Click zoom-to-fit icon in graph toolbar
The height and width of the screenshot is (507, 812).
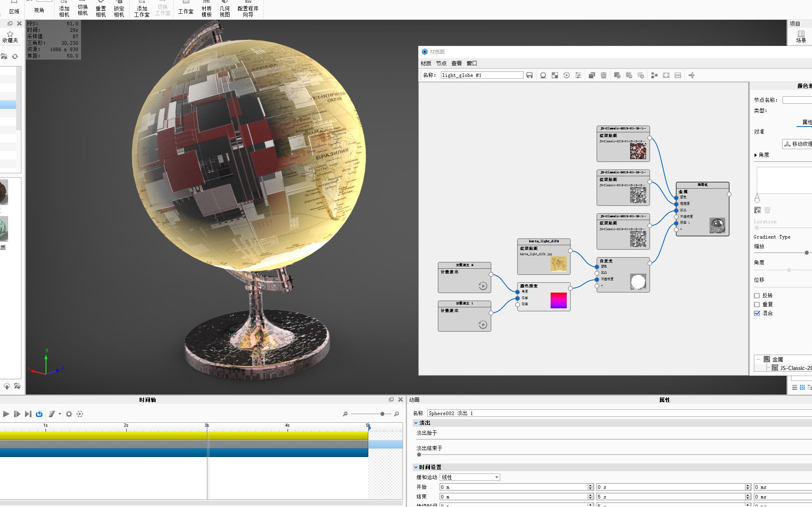pos(666,75)
